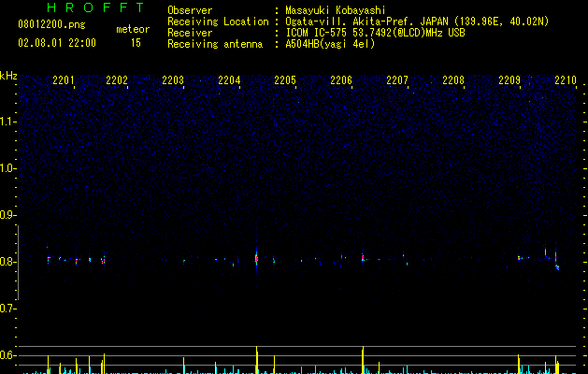Click the observer name Masayuki Kobayashi
Screen dimensions: 588x374
tap(336, 10)
